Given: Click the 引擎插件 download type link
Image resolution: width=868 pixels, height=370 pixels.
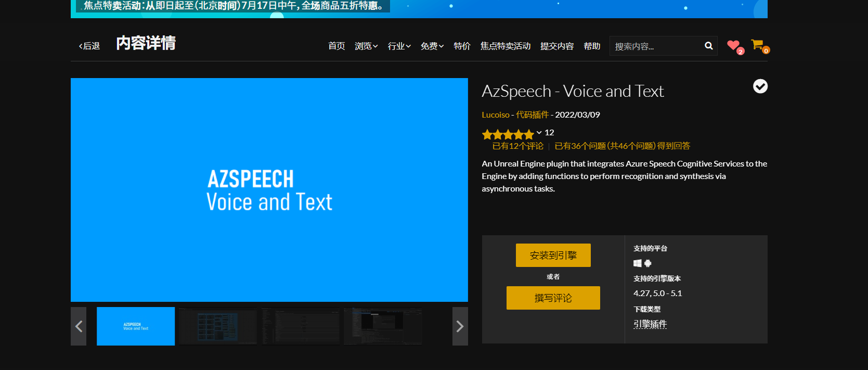Looking at the screenshot, I should 650,324.
